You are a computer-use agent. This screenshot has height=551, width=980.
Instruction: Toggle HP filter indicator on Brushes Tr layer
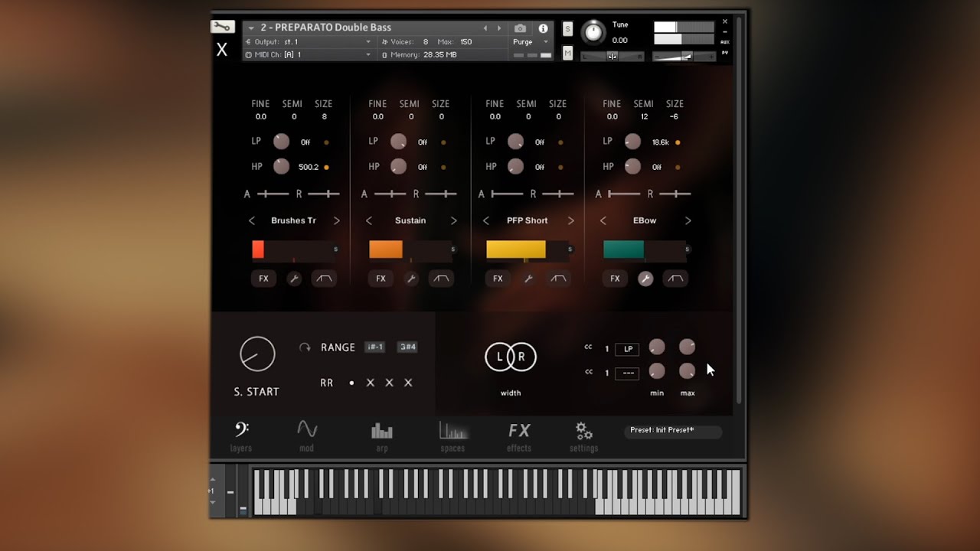point(326,167)
